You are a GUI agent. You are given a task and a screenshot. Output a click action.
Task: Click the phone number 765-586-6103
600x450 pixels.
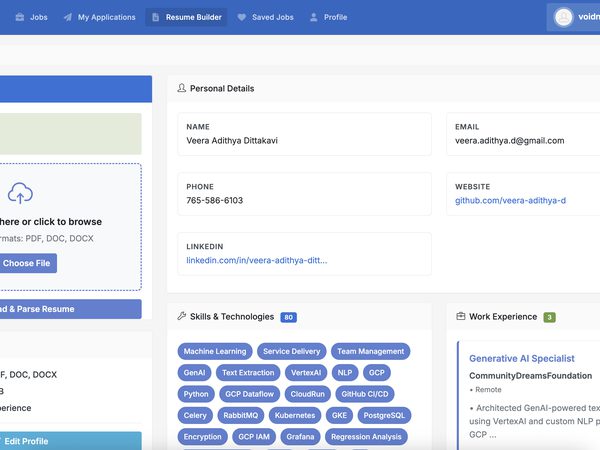click(x=215, y=201)
